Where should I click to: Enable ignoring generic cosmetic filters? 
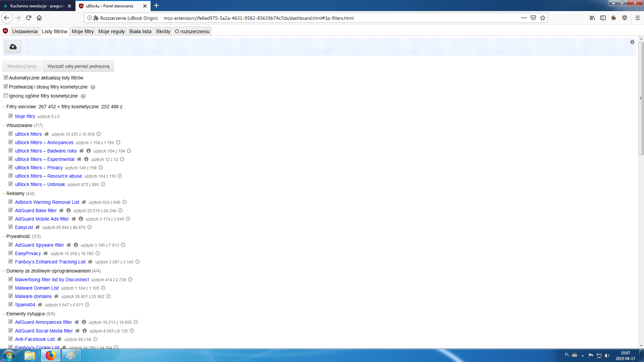[6, 96]
